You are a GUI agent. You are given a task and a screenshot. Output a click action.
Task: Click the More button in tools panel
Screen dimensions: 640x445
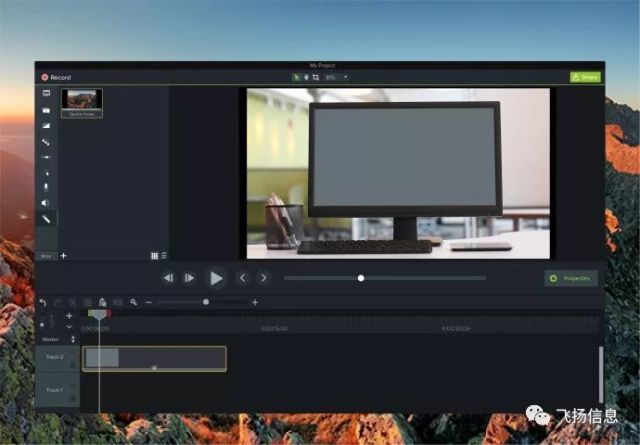coord(46,256)
